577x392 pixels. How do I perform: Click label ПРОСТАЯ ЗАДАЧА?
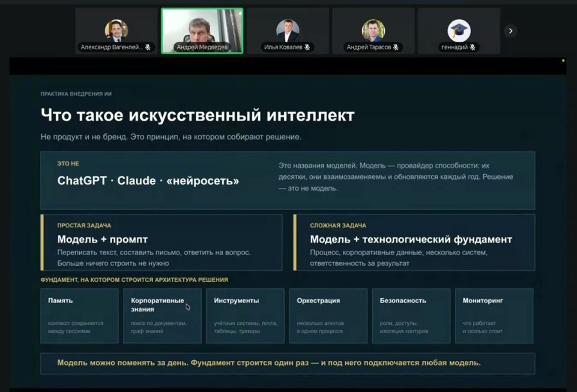click(x=84, y=225)
